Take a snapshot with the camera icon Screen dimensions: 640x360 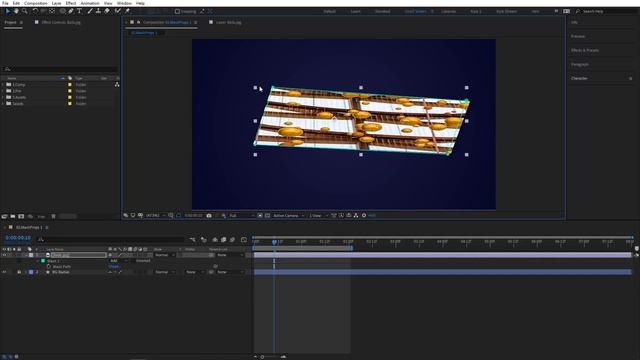coord(209,216)
